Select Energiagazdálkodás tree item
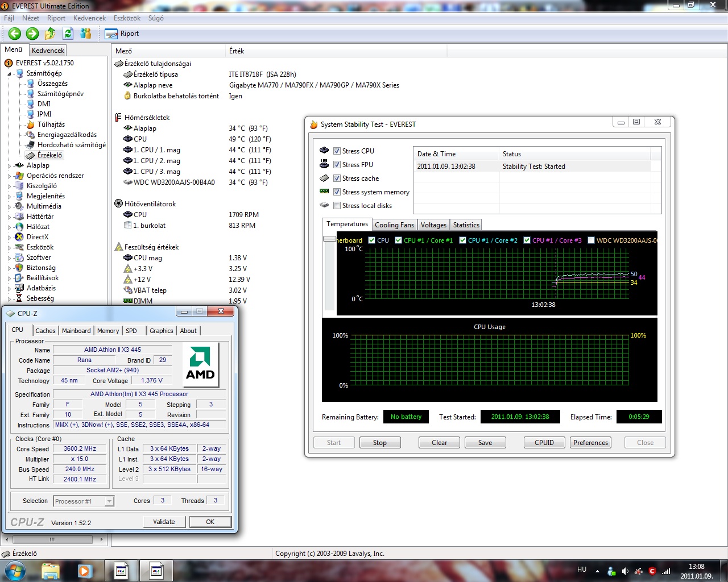 [67, 135]
